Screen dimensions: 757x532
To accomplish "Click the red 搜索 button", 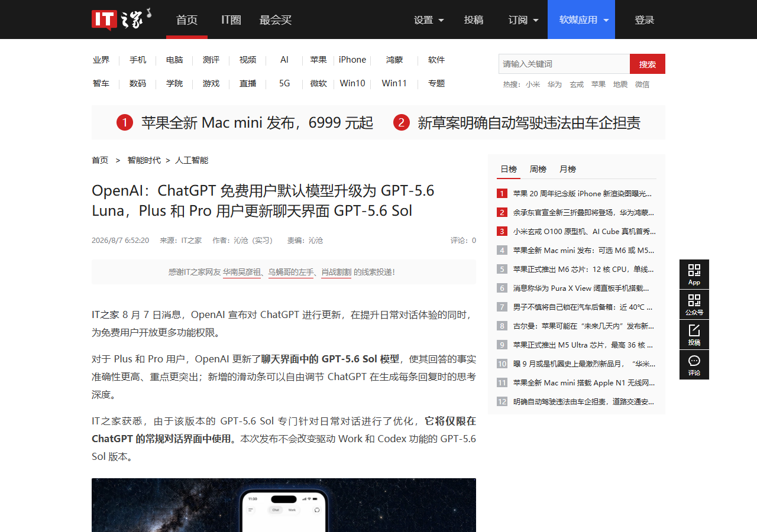I will [x=648, y=64].
